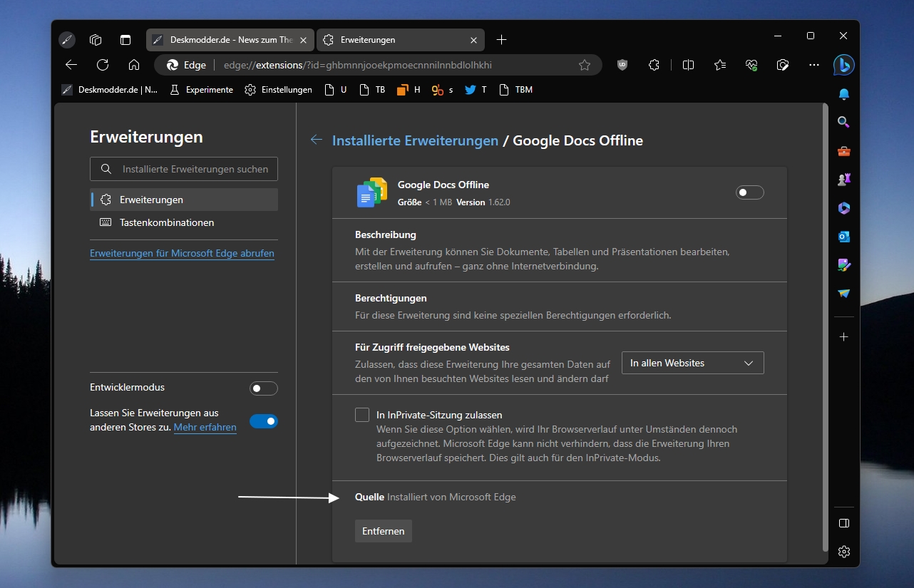Screen dimensions: 914x588
Task: Turn on Entwicklermodus toggle
Action: pos(263,388)
